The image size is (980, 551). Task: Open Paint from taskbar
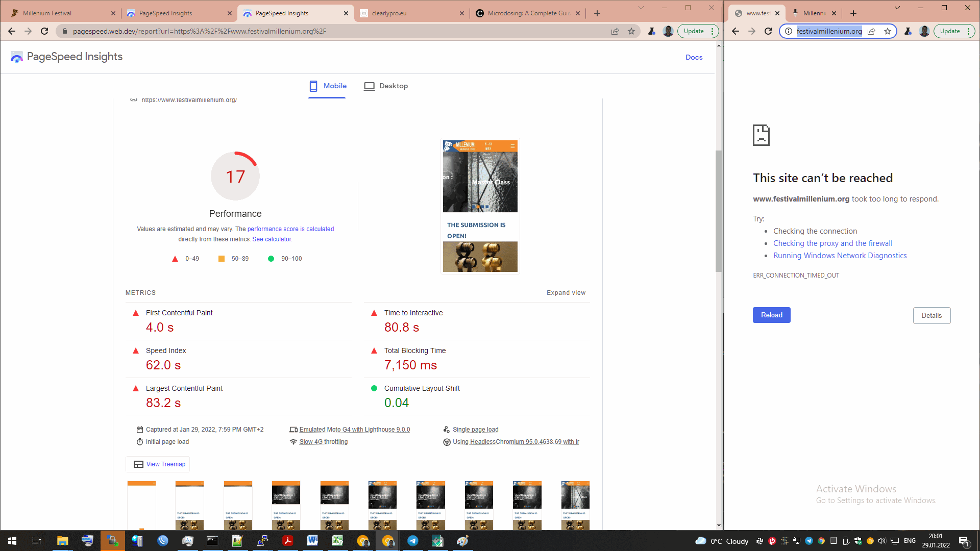[462, 541]
